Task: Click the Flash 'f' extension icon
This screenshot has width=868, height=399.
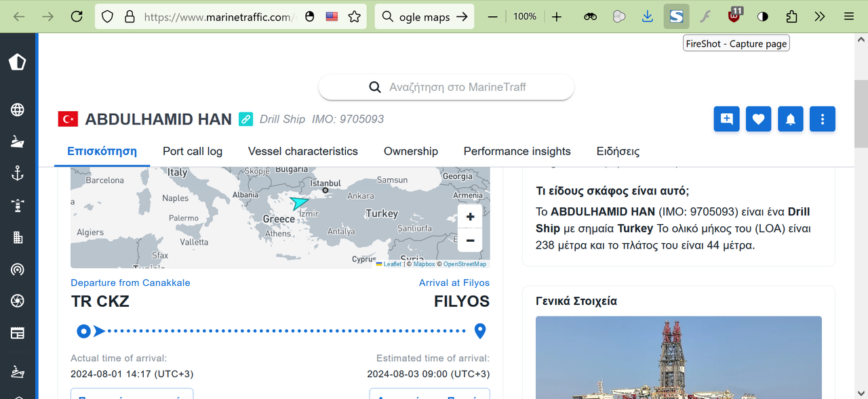Action: pyautogui.click(x=705, y=16)
